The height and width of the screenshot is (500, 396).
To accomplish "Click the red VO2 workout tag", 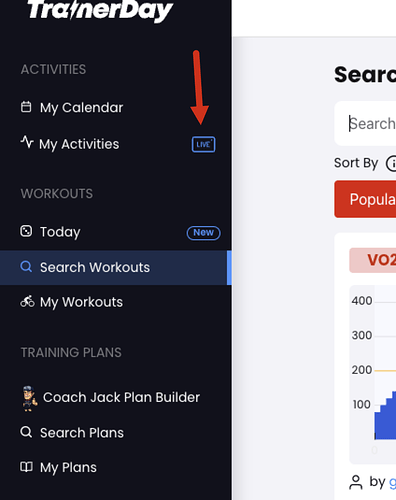I will pos(373,260).
